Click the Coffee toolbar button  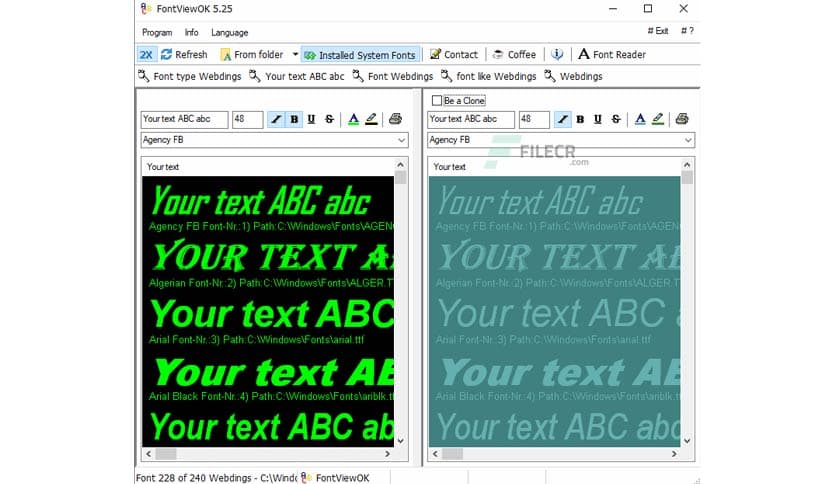coord(514,54)
